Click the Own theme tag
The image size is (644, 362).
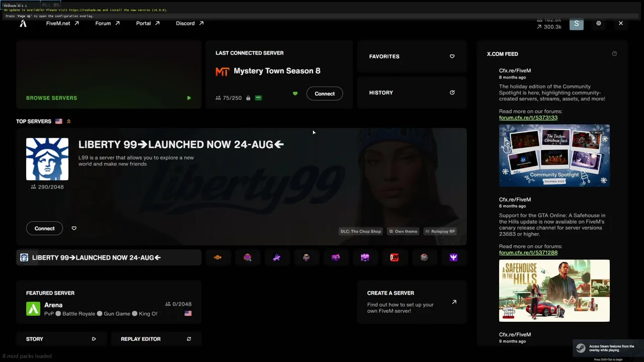tap(404, 231)
